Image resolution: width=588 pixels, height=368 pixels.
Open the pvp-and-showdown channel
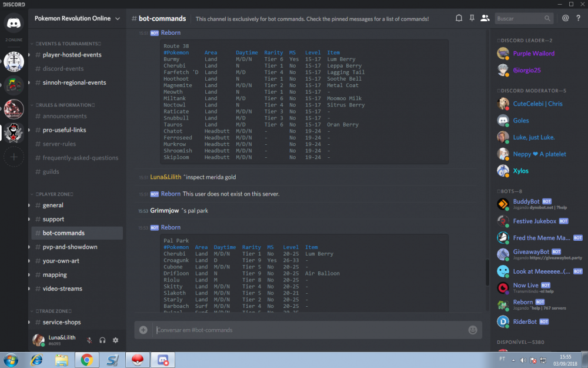(x=77, y=247)
